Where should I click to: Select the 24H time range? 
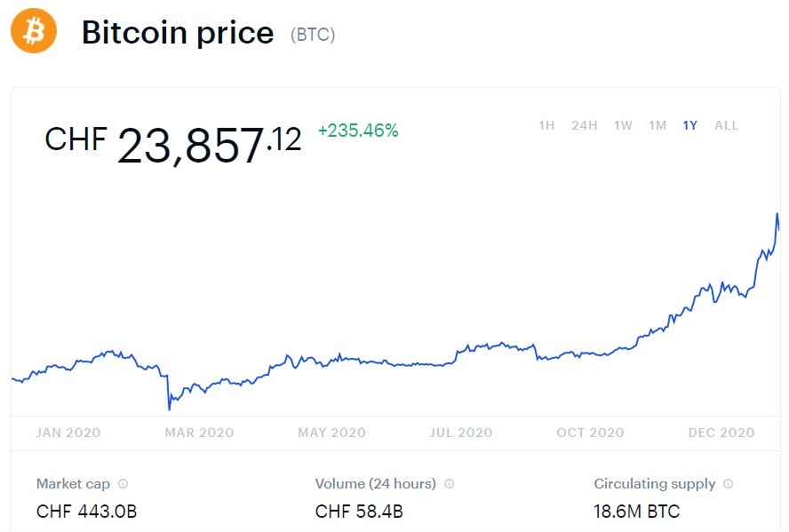[584, 125]
